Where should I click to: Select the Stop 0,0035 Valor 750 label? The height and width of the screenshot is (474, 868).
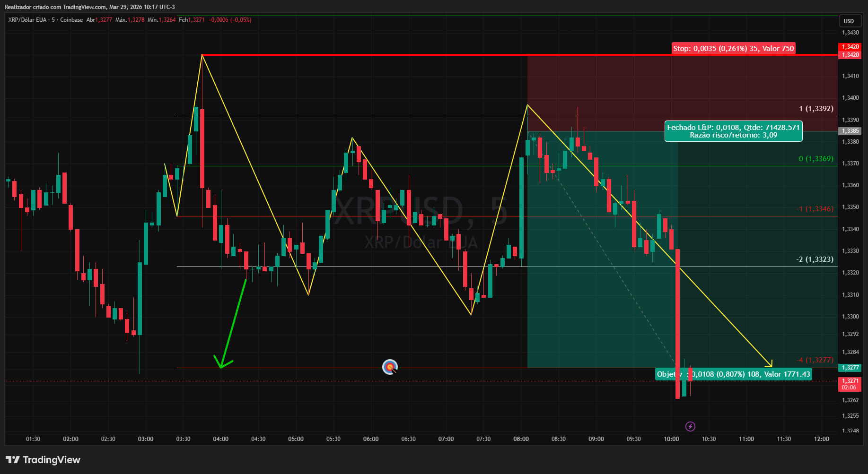[x=733, y=48]
